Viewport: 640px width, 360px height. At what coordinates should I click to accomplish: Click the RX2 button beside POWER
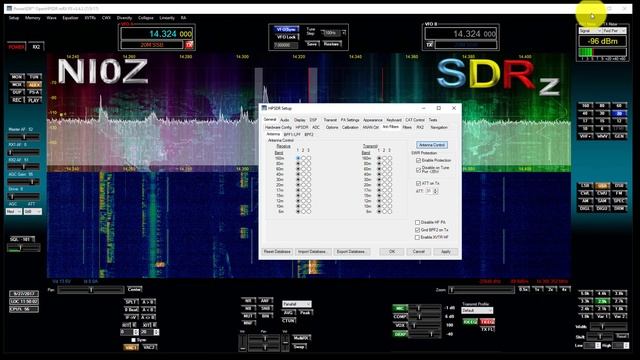click(x=36, y=47)
